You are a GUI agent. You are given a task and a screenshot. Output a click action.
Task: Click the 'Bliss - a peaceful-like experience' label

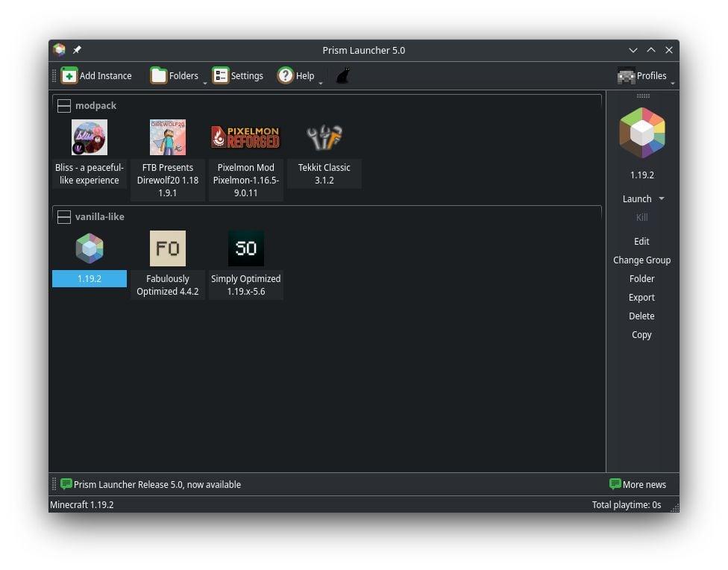coord(90,174)
